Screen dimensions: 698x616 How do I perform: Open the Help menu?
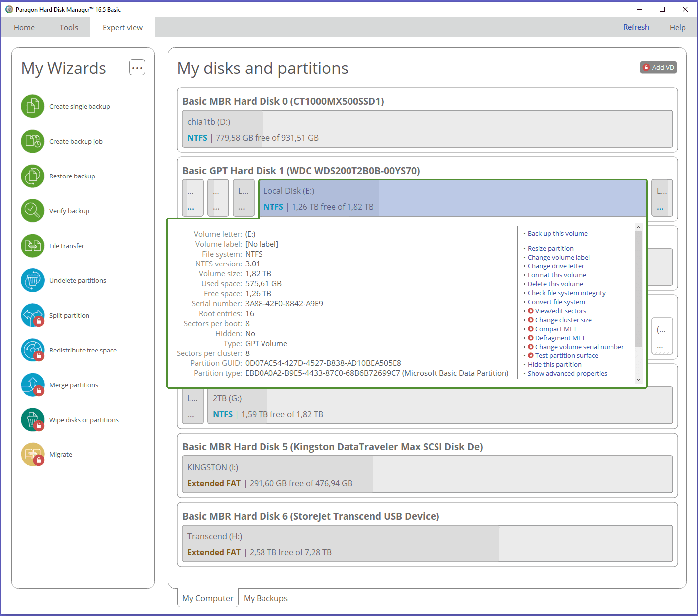(677, 28)
